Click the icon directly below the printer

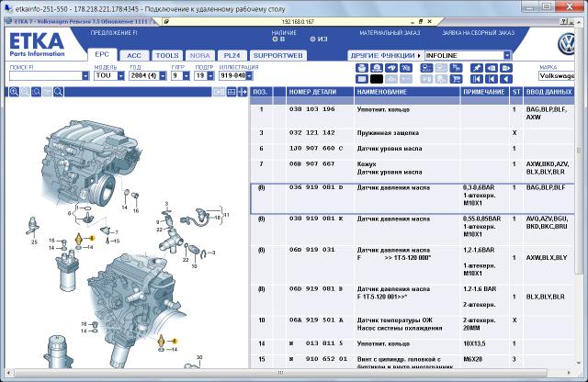coord(361,79)
